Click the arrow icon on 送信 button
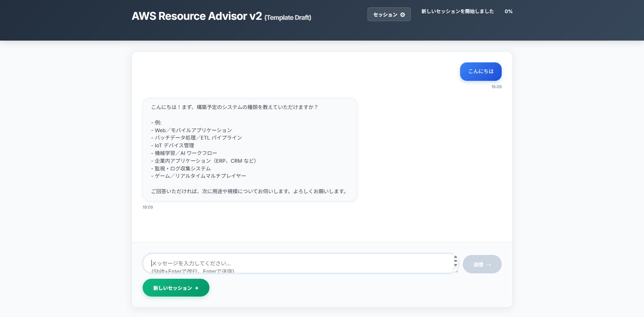 pyautogui.click(x=489, y=265)
